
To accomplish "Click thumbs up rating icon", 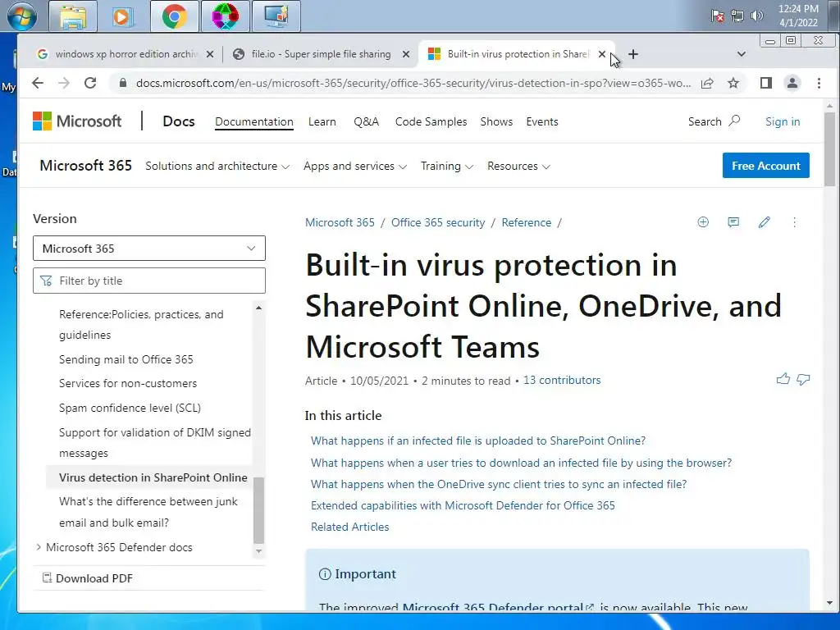I will click(783, 379).
